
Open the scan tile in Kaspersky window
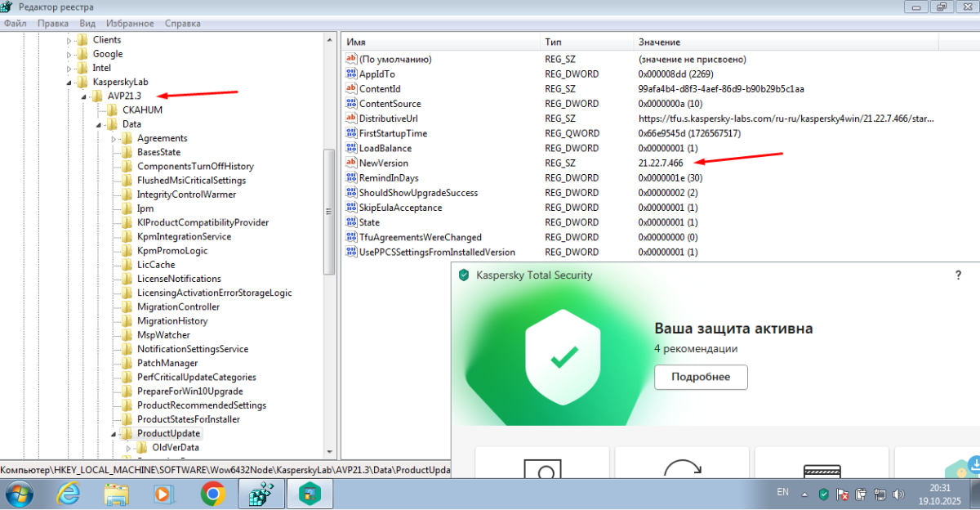pos(542,463)
